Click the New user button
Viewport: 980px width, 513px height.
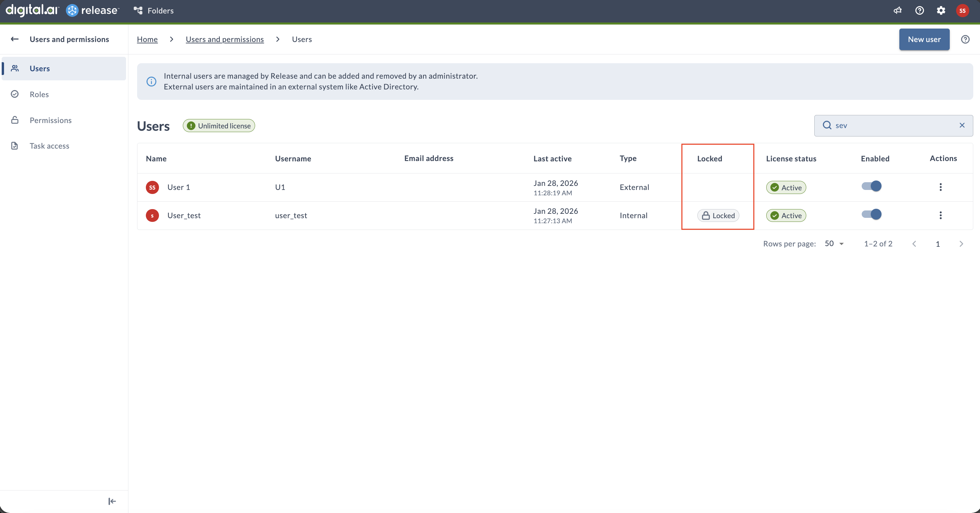click(x=924, y=39)
